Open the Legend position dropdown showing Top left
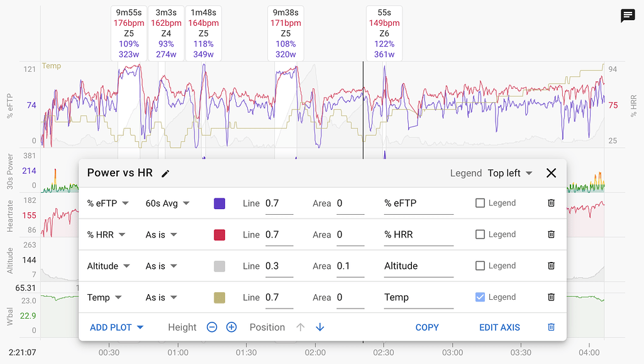 (x=509, y=173)
